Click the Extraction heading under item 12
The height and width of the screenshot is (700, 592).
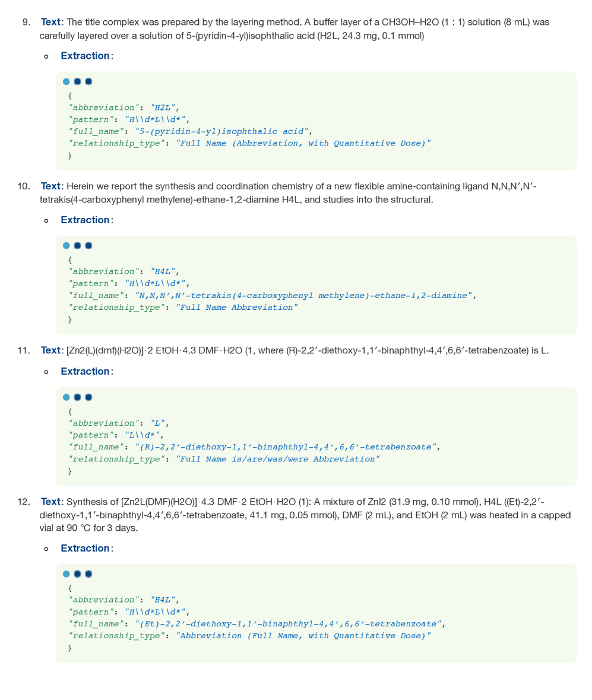85,549
